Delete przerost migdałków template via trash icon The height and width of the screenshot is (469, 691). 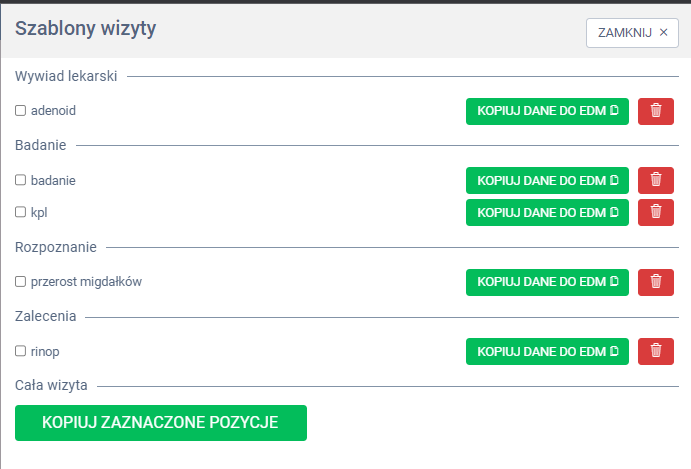click(x=655, y=282)
